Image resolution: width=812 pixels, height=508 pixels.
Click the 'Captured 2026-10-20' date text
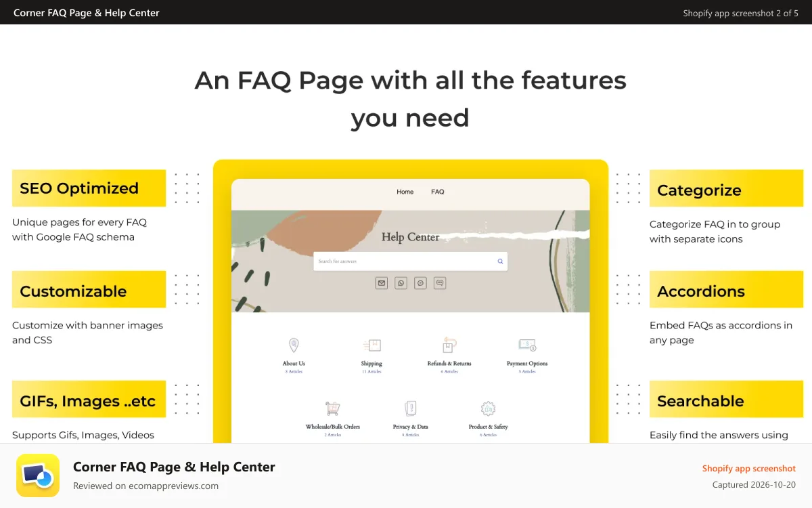click(754, 485)
